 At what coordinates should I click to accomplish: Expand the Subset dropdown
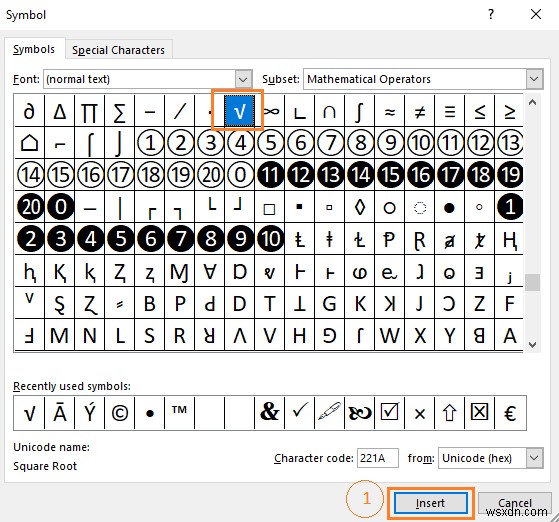click(534, 79)
